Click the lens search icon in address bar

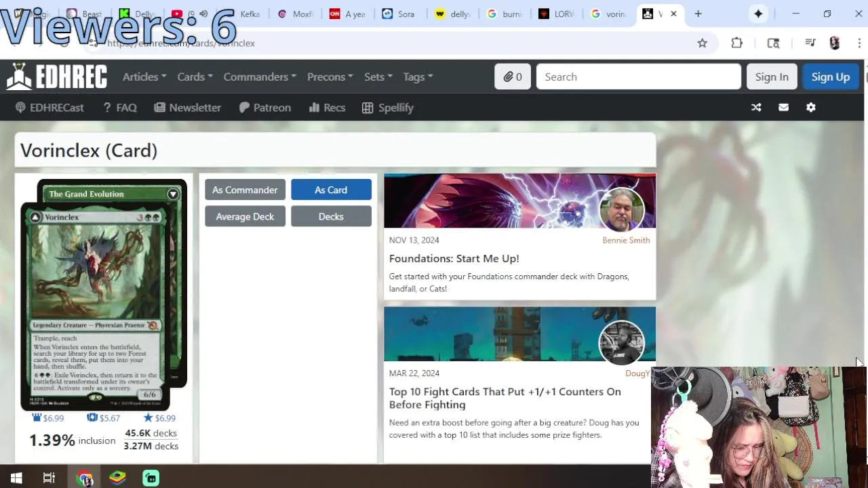pyautogui.click(x=773, y=43)
